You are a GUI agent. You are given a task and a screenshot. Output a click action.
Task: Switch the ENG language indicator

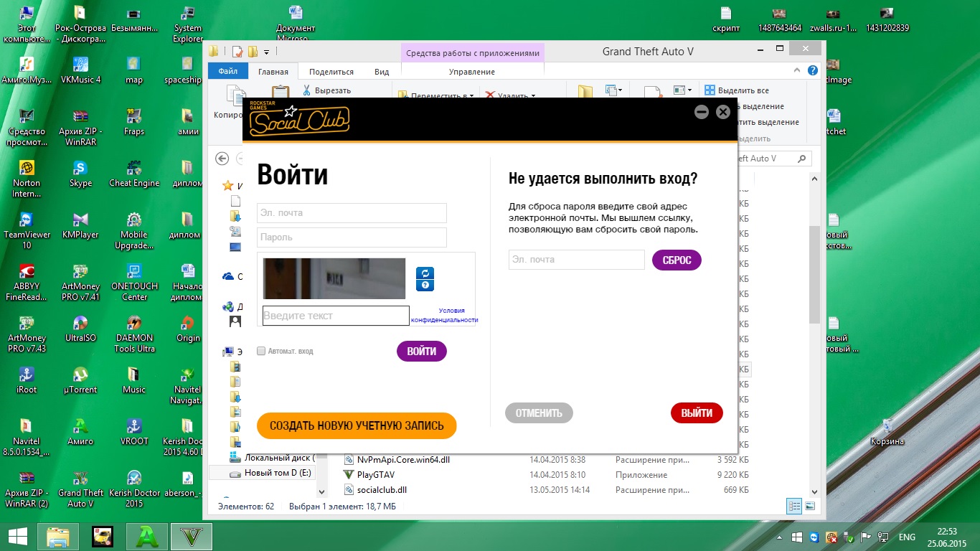[x=907, y=537]
